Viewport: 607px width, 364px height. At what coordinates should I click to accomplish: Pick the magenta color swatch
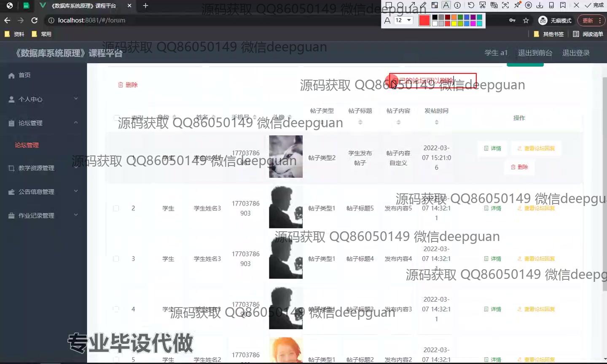(473, 24)
